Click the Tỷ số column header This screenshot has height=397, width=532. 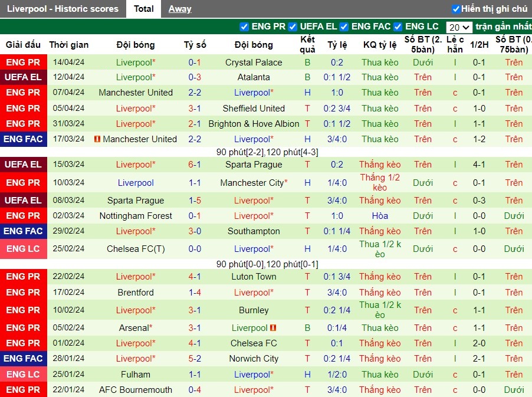195,45
